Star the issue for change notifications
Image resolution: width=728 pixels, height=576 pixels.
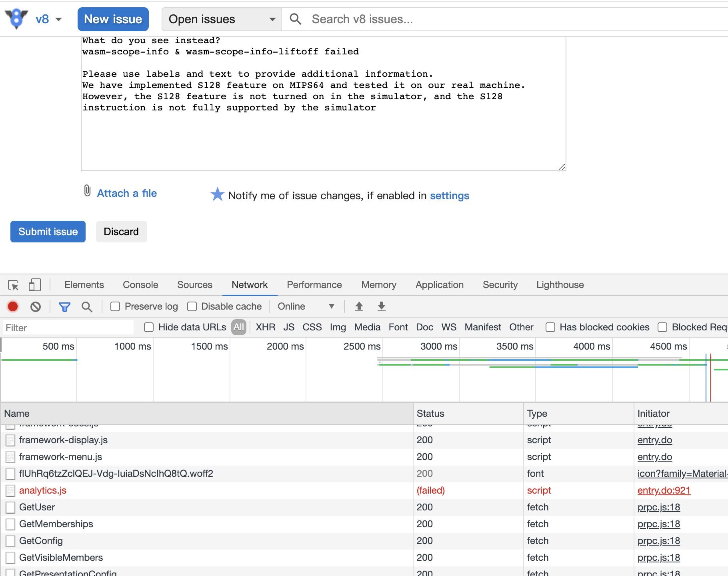click(x=217, y=195)
